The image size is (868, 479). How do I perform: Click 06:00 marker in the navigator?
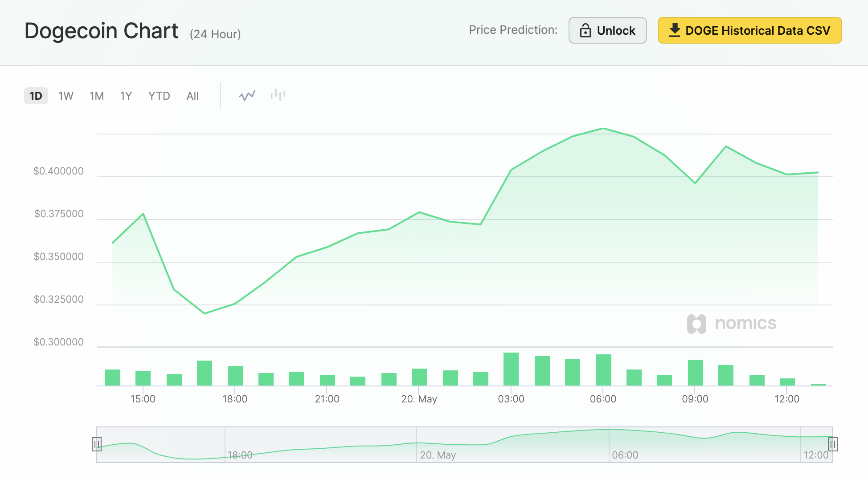625,455
